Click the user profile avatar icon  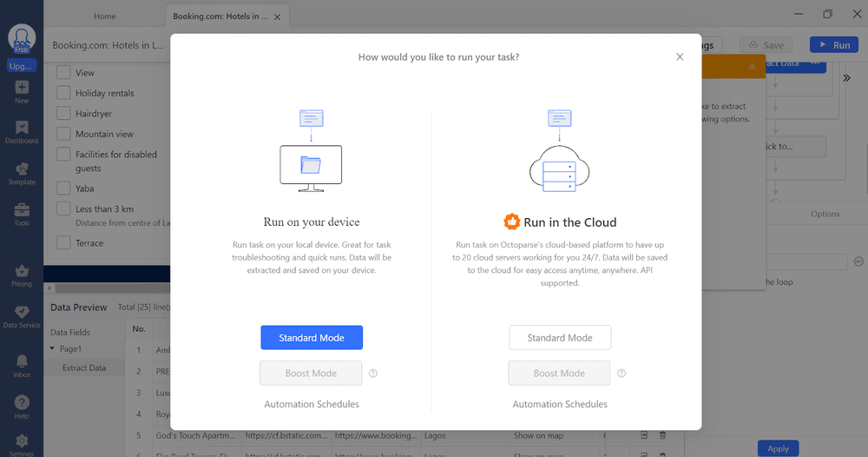22,39
